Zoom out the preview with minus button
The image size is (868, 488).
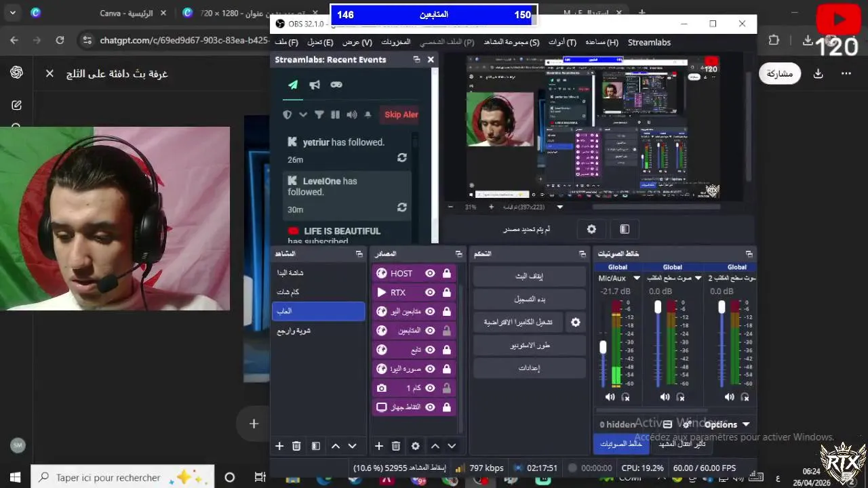pos(450,207)
